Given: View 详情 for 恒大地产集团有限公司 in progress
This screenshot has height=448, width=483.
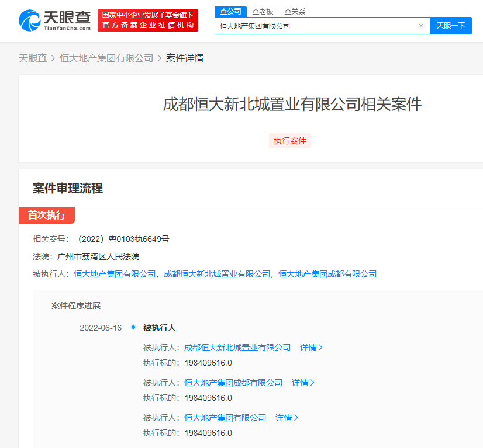Looking at the screenshot, I should 287,418.
